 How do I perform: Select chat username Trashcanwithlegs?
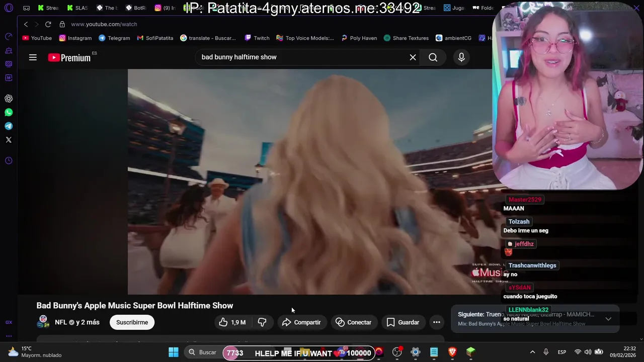(532, 265)
